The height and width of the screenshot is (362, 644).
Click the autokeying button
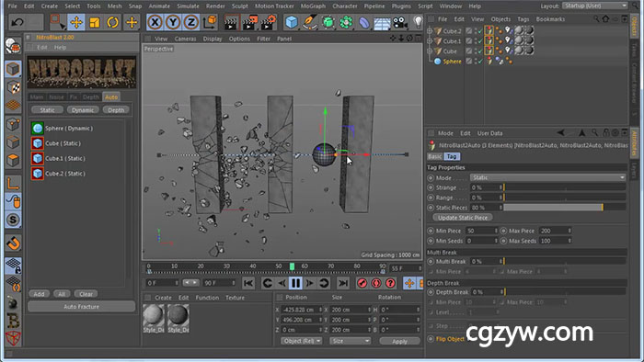pyautogui.click(x=376, y=283)
